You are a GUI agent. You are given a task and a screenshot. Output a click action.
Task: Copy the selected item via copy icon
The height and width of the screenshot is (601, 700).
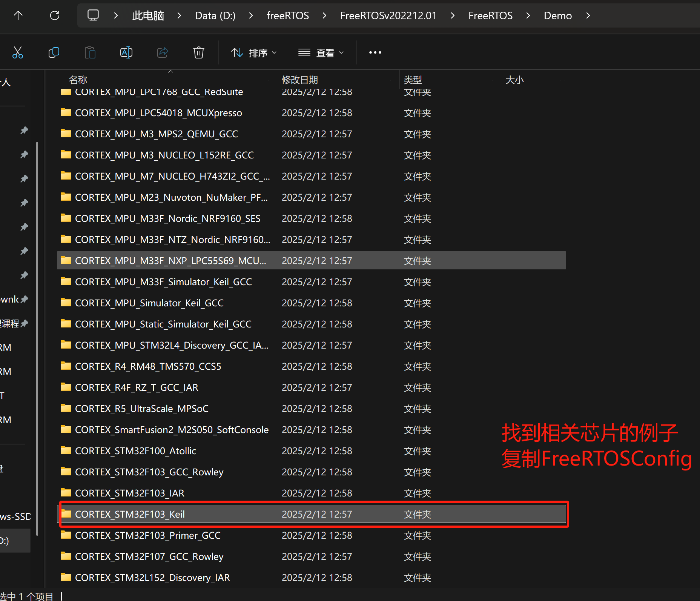(54, 52)
